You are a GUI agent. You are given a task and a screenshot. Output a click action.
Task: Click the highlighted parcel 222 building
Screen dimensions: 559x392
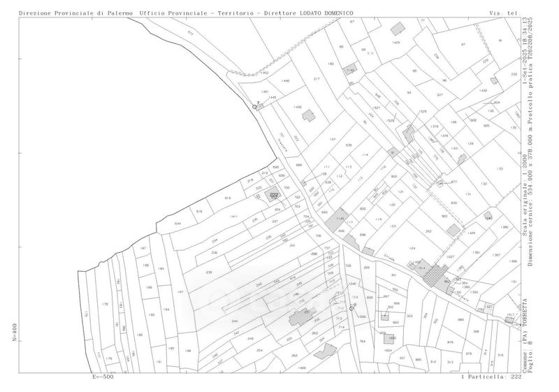tap(274, 196)
